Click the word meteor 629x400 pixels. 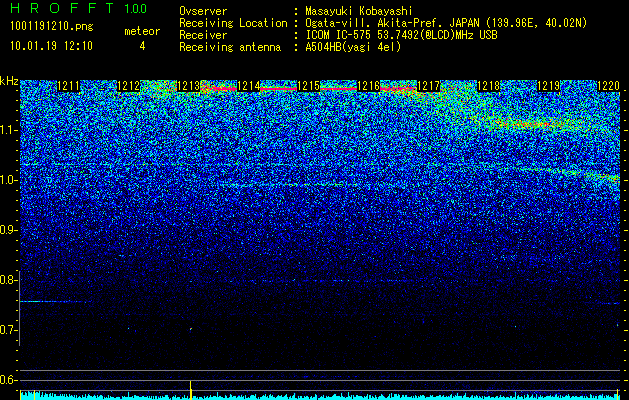click(x=142, y=31)
